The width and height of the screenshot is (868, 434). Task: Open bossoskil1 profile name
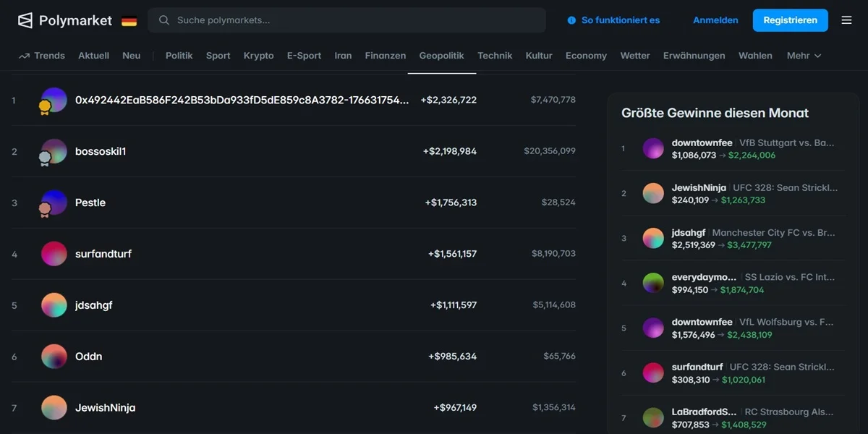point(101,151)
